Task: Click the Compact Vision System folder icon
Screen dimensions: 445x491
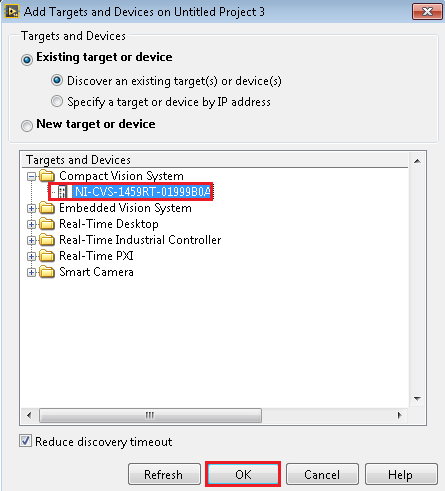Action: 47,176
